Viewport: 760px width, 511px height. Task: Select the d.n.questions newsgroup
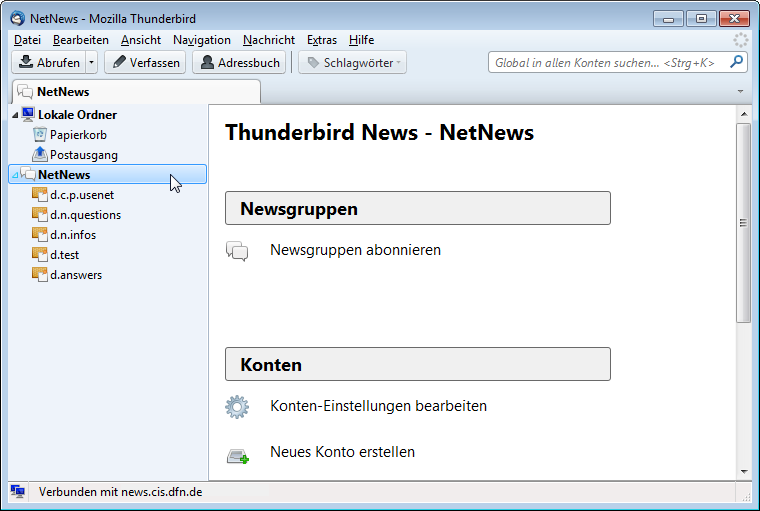point(108,215)
